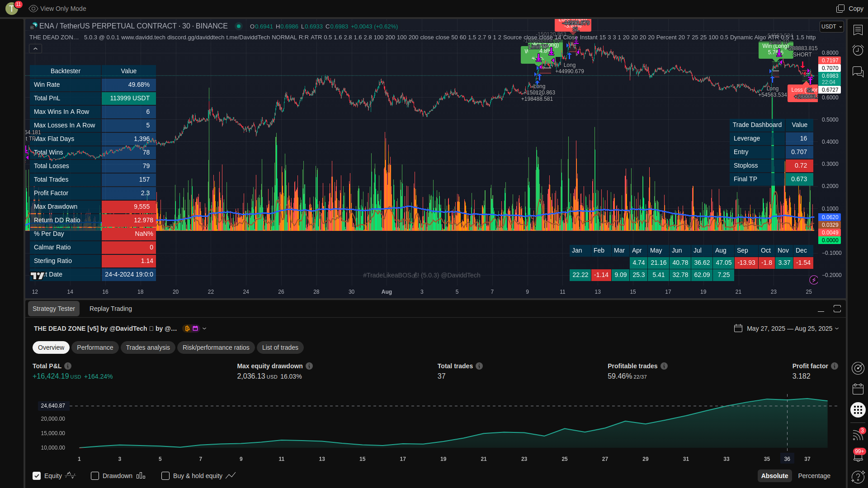Click the Sep monthly return -13.93 cell
Image resolution: width=868 pixels, height=488 pixels.
(x=746, y=263)
